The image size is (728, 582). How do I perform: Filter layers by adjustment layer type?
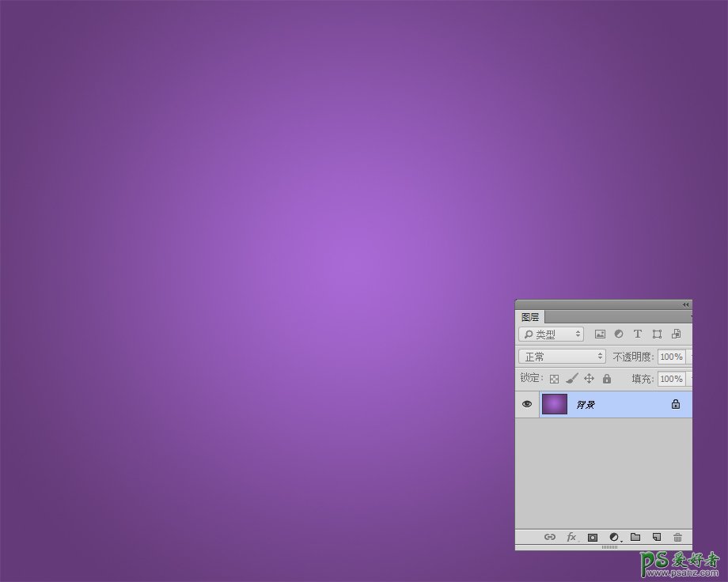tap(619, 334)
